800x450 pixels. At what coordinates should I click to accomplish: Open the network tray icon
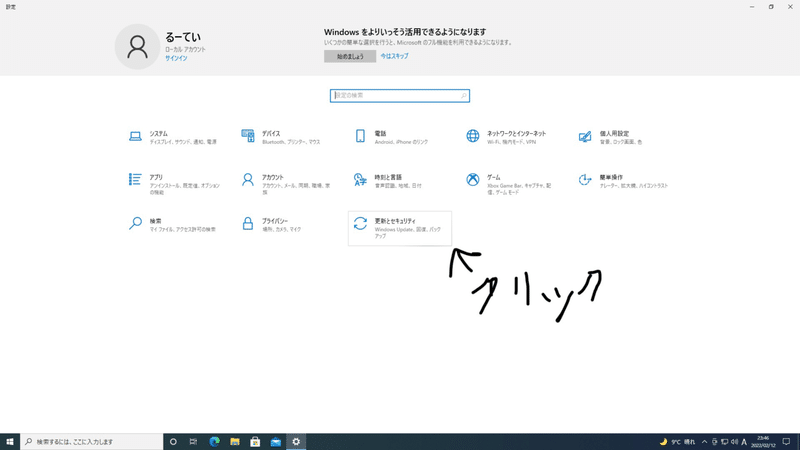[x=724, y=442]
